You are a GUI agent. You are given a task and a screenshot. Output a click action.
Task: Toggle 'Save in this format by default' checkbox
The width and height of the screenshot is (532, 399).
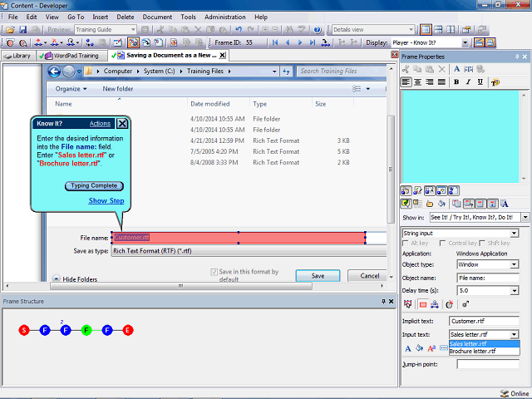[214, 272]
